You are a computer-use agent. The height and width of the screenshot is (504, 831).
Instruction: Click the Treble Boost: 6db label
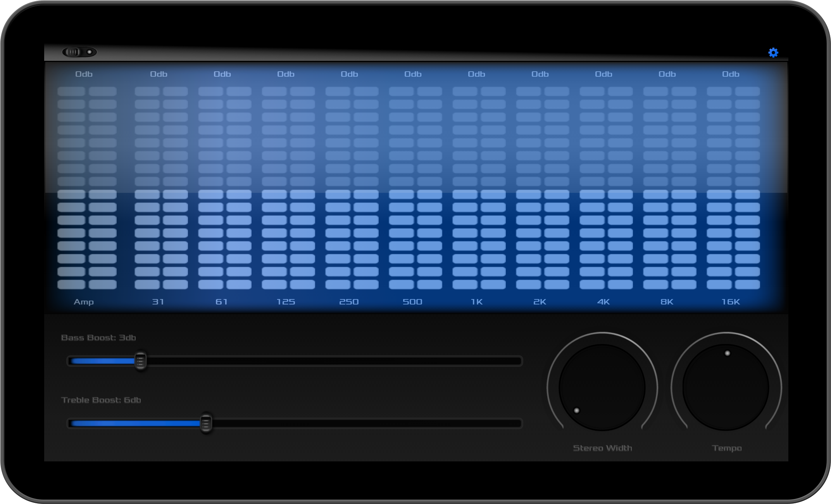click(101, 400)
